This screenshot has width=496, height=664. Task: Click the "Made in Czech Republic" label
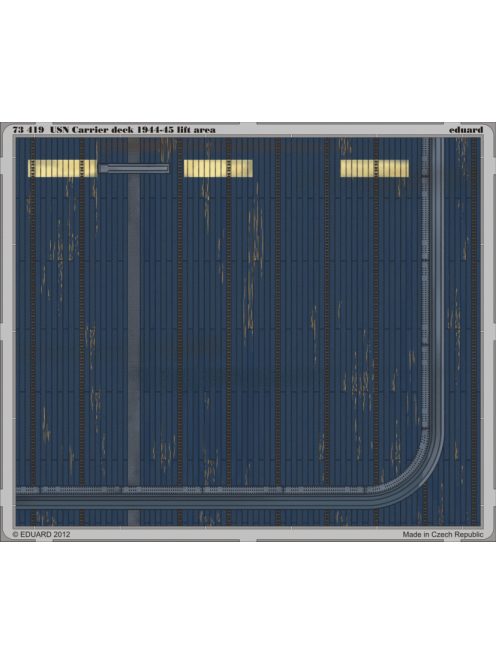point(443,534)
